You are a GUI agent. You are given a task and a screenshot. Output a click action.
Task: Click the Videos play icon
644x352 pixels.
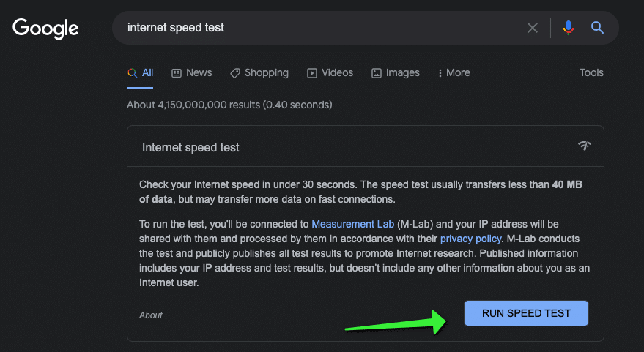click(x=312, y=73)
